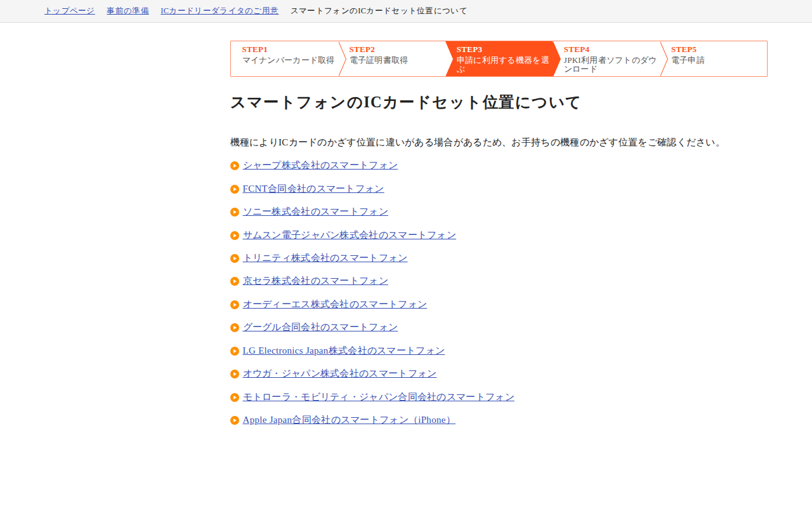812x508 pixels.
Task: Navigate to 事前の準備 breadcrumb link
Action: click(128, 11)
